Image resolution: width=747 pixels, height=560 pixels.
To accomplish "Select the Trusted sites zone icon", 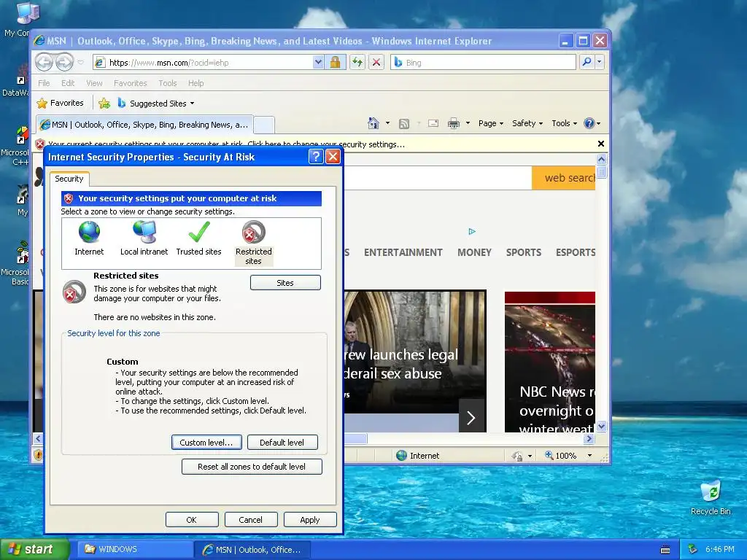I will pos(198,233).
